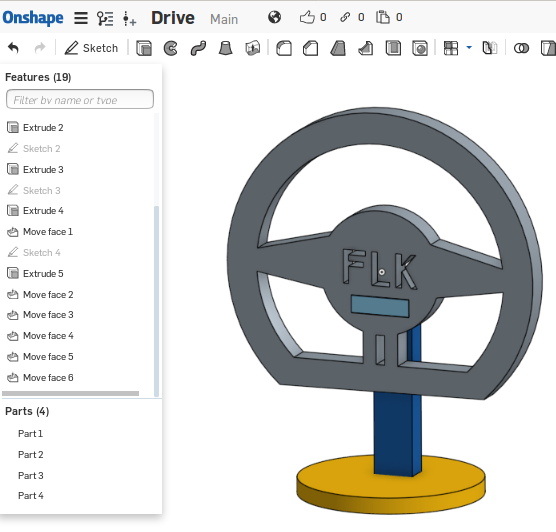Select the Extrude tool

[144, 48]
